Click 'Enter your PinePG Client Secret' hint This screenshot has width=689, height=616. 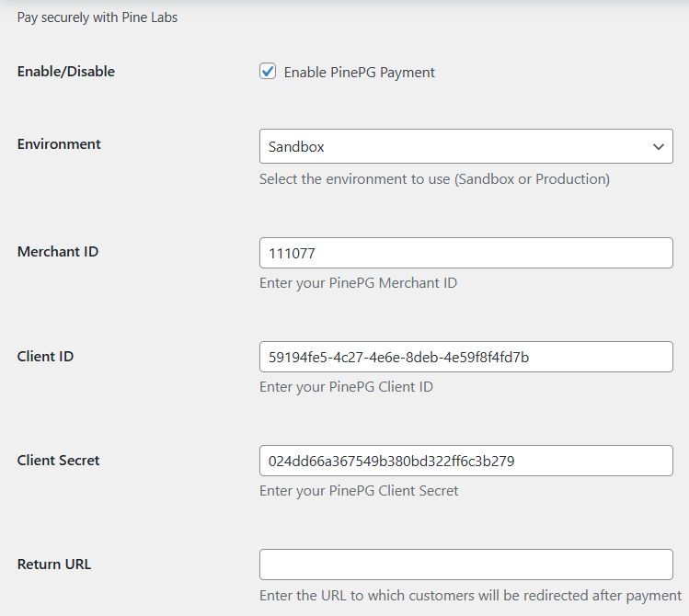coord(359,490)
